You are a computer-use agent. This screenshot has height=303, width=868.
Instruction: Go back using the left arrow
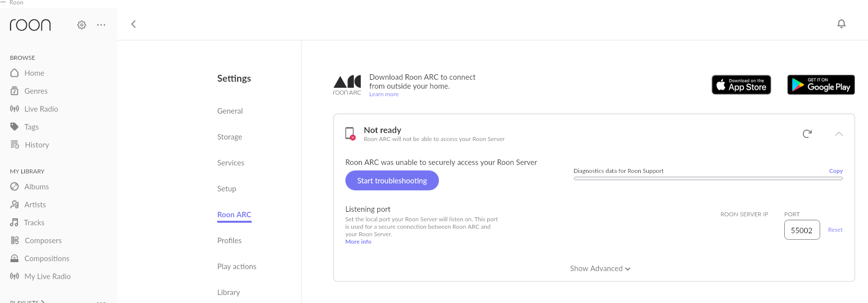point(134,24)
